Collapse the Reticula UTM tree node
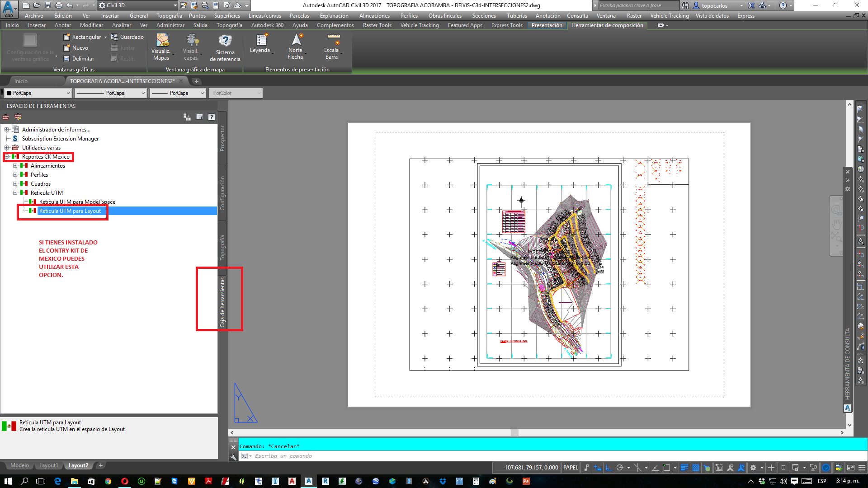This screenshot has width=868, height=488. 15,192
